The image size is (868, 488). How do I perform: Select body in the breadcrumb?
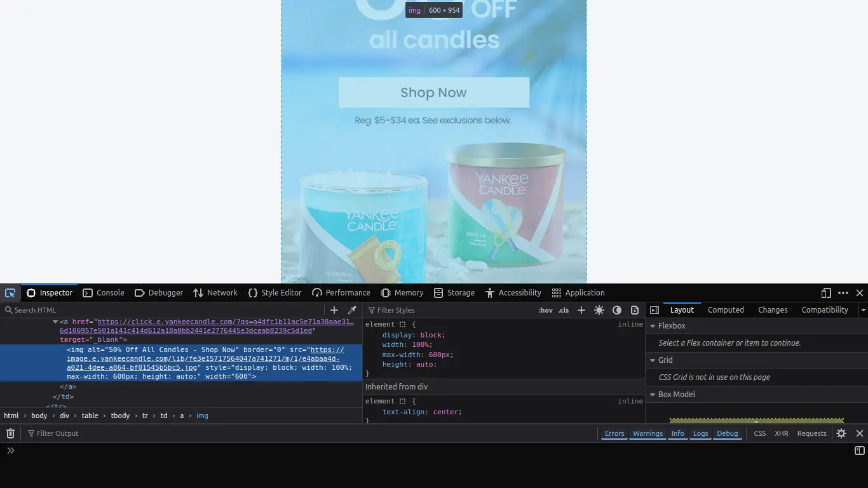pos(39,416)
